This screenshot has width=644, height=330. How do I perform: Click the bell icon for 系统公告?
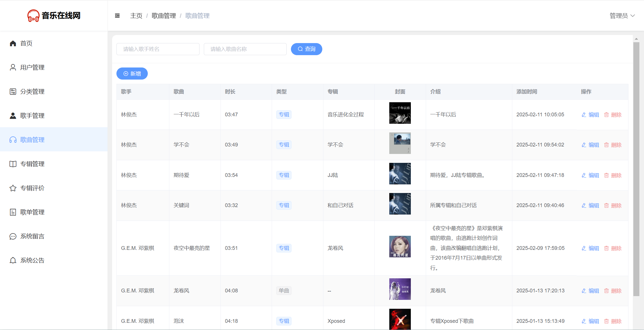coord(13,260)
